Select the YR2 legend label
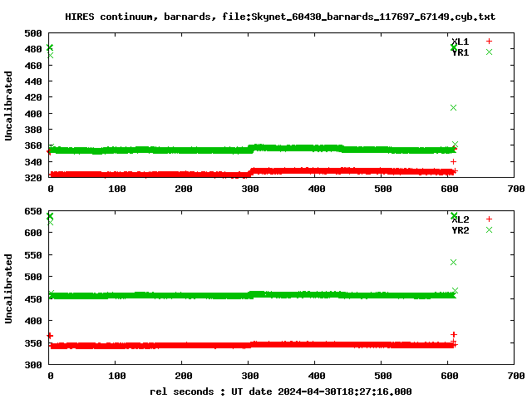Screen dimensions: 532x399 460,230
